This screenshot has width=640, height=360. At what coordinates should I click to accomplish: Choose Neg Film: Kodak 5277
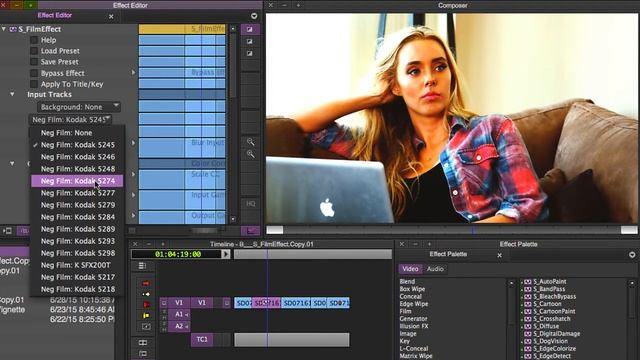77,193
